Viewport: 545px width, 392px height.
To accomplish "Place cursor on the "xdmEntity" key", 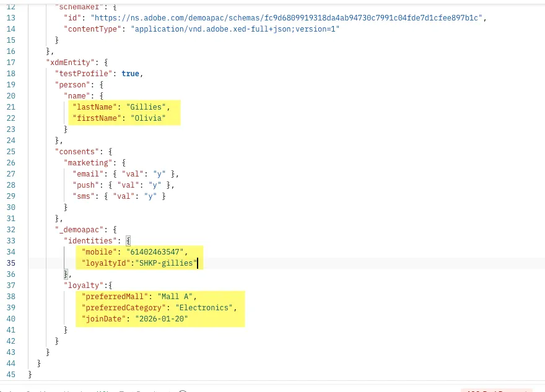I will point(70,62).
